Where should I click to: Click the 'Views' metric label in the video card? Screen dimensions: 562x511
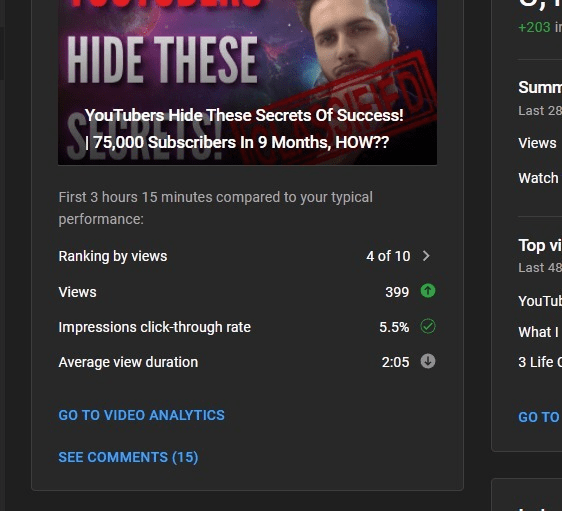tap(77, 292)
